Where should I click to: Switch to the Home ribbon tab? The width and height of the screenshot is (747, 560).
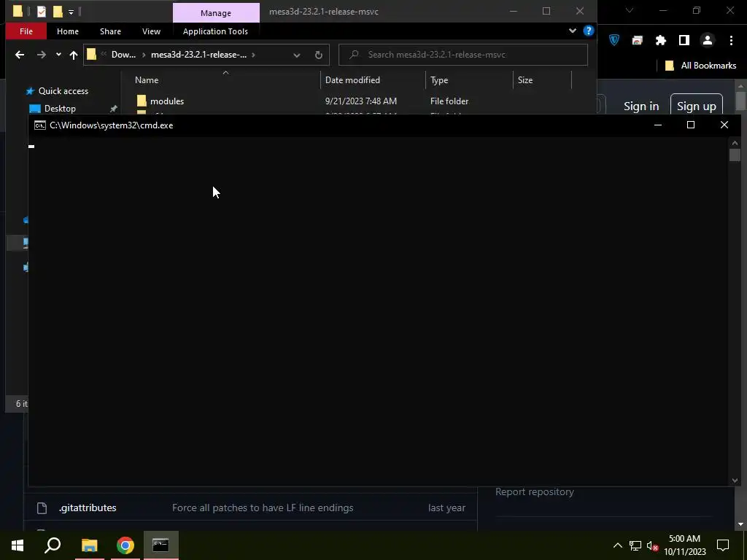point(68,31)
